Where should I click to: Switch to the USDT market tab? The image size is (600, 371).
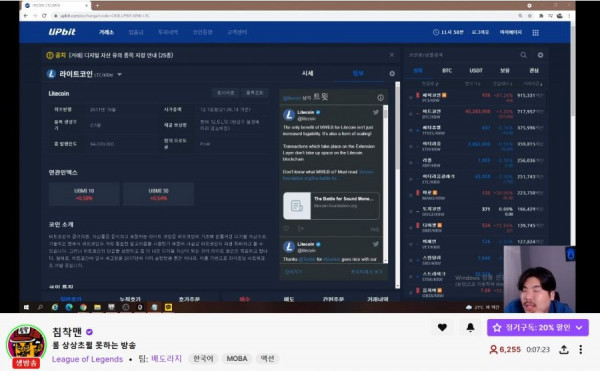click(x=476, y=71)
